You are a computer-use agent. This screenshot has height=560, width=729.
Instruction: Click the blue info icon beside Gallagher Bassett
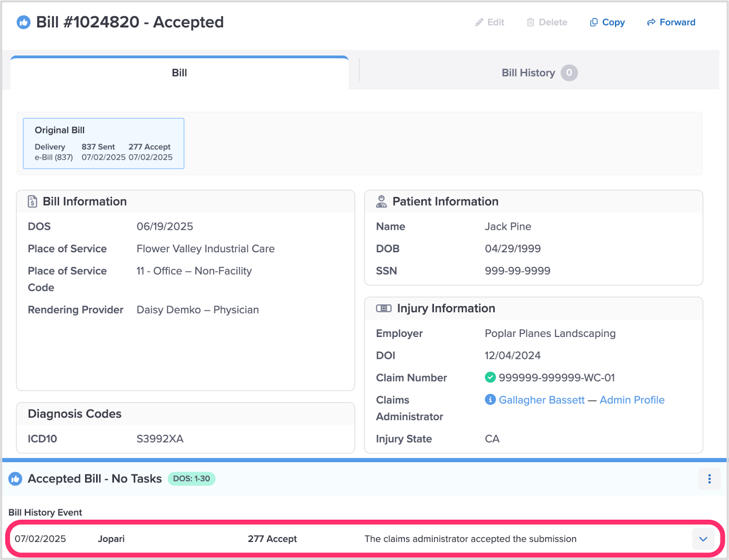click(490, 400)
